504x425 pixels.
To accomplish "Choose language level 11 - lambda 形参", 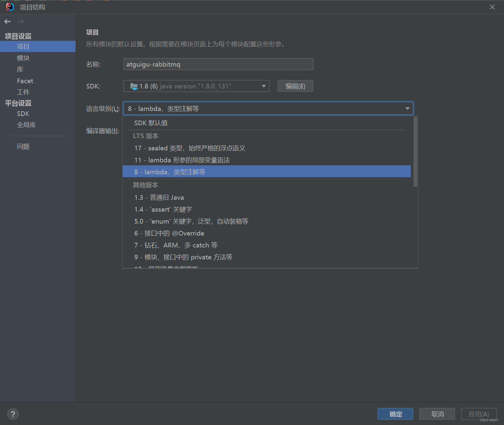I will click(267, 160).
